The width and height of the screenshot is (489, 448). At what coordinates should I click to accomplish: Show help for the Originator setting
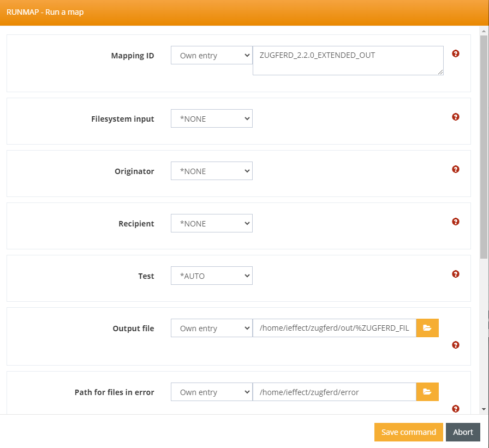point(456,169)
